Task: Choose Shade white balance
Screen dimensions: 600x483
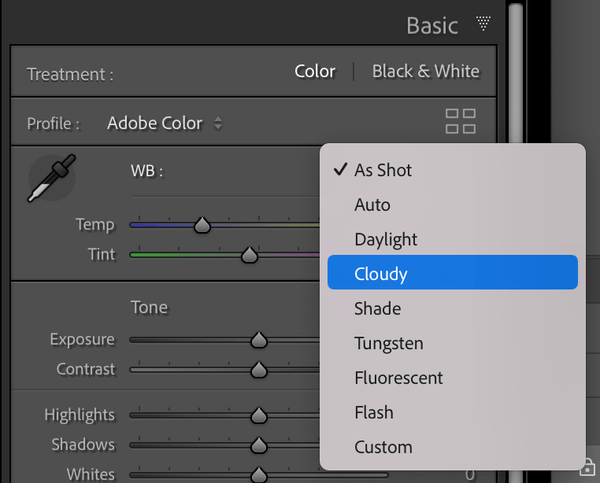Action: 453,308
